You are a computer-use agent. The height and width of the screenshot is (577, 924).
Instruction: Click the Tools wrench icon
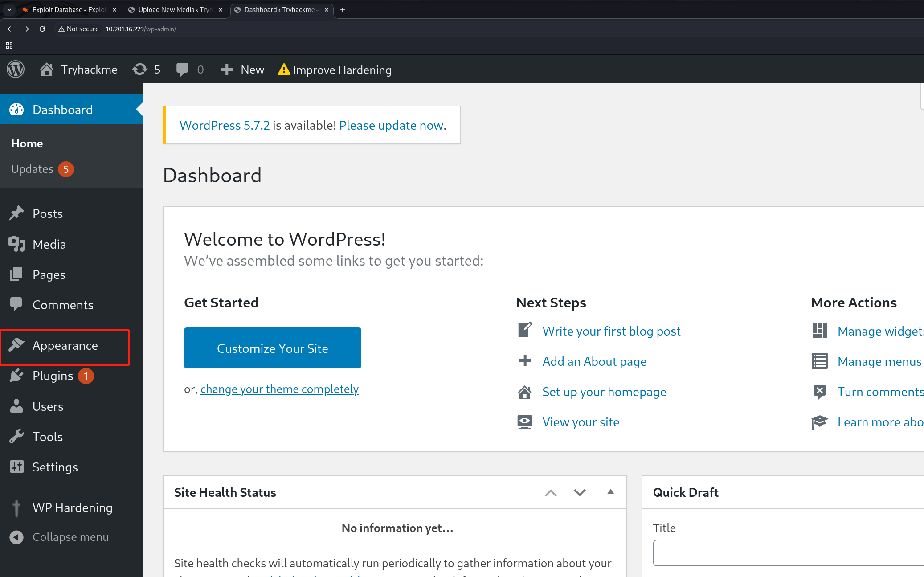16,437
